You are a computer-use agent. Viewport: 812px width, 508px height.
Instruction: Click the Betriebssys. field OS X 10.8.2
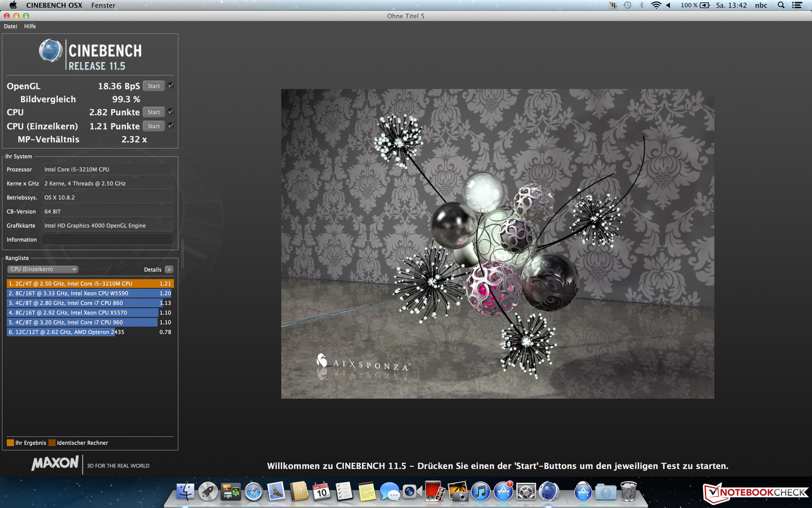(x=107, y=198)
